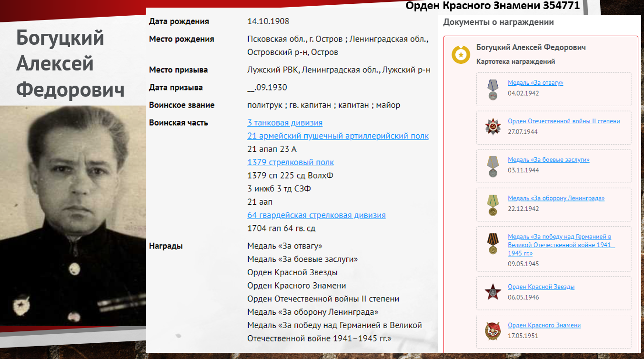Click birth date value 14.10.1908
644x359 pixels.
click(x=268, y=21)
